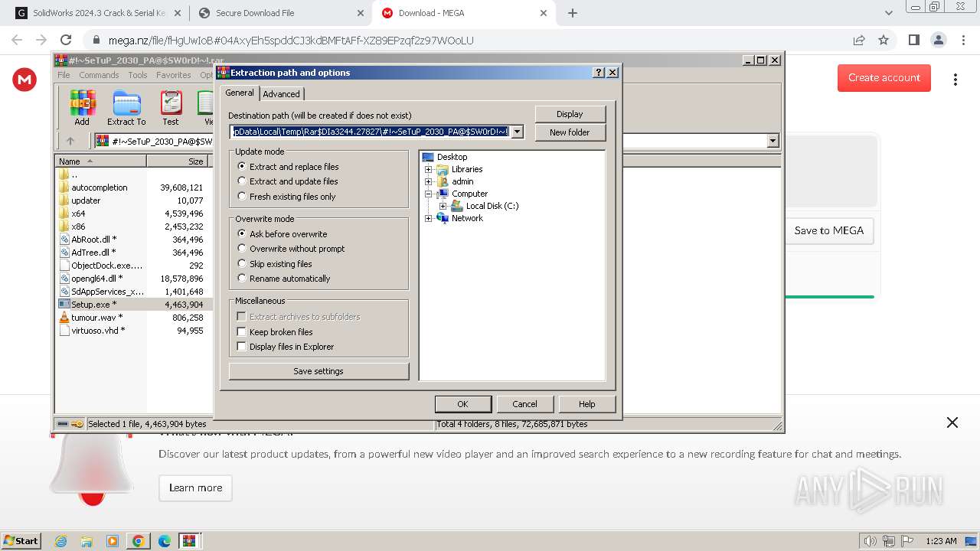Viewport: 980px width, 551px height.
Task: Cancel the extraction dialog
Action: (524, 404)
